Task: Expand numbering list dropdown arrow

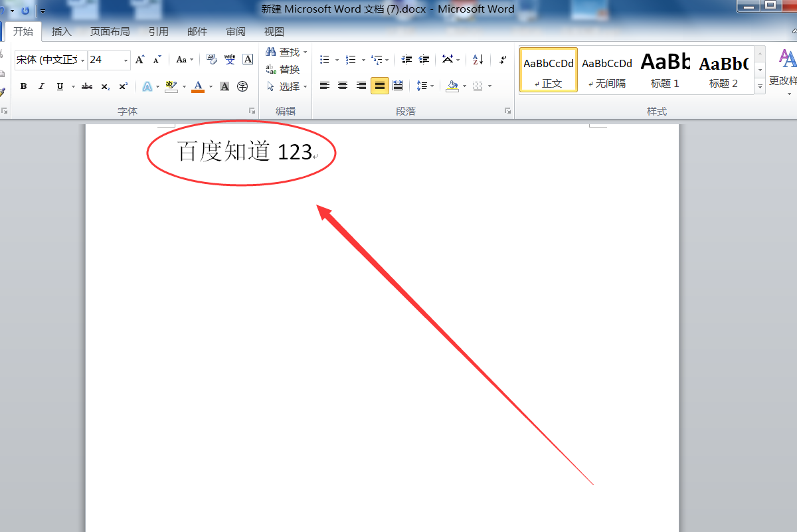Action: click(x=363, y=60)
